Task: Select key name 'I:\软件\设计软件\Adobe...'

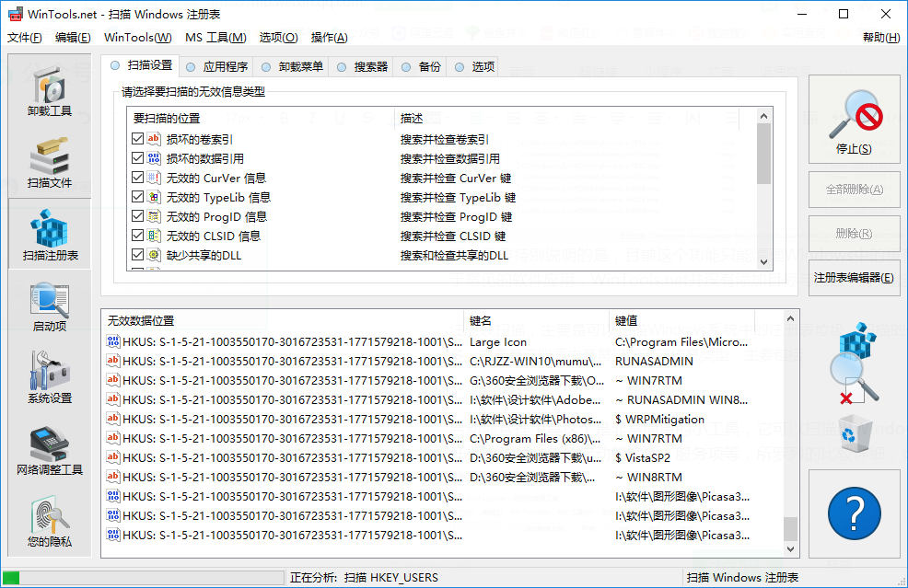Action: 535,400
